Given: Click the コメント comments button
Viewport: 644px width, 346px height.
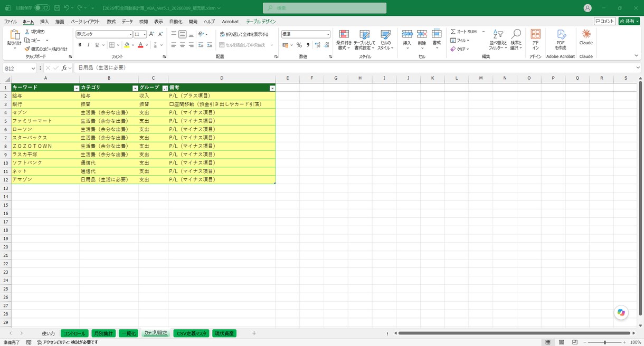Looking at the screenshot, I should pos(605,21).
